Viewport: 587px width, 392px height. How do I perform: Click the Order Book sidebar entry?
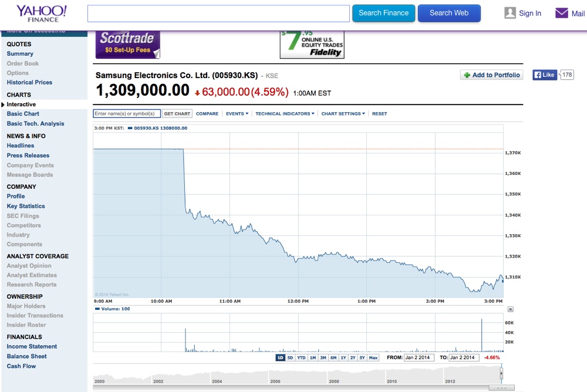(22, 63)
